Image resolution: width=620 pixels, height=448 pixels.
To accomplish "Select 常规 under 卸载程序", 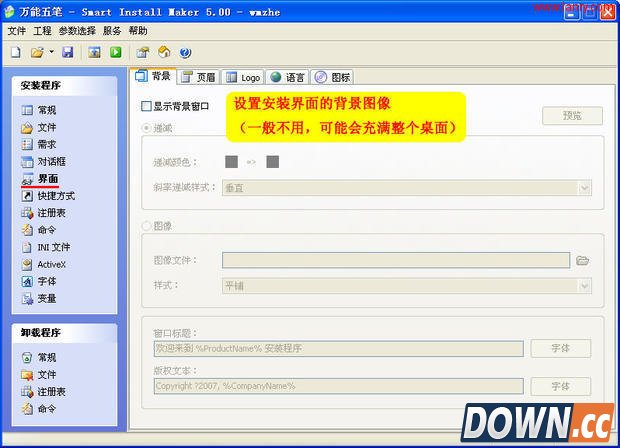I will click(x=39, y=357).
